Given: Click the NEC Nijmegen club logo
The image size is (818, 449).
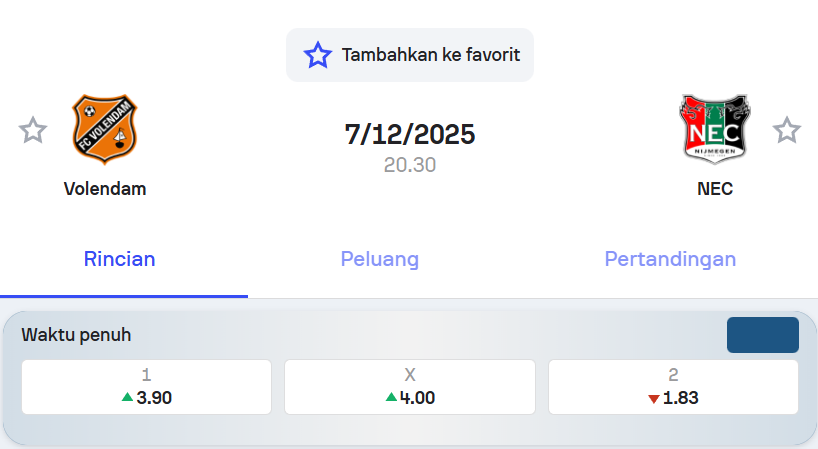Looking at the screenshot, I should click(715, 129).
